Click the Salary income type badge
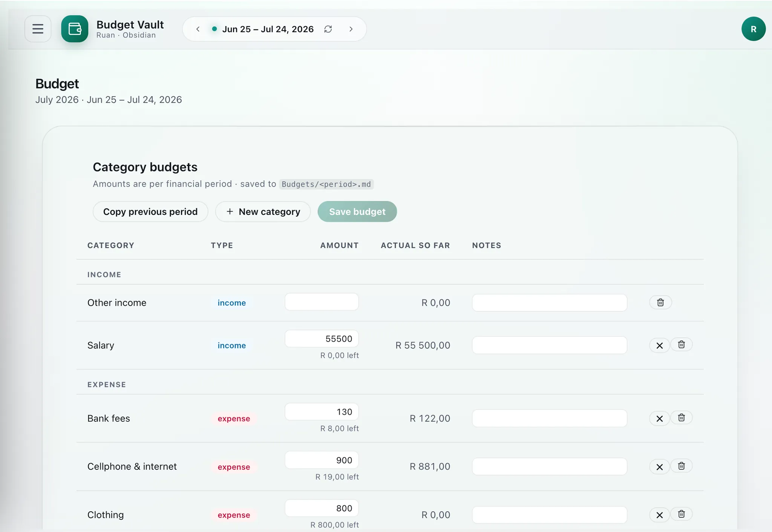The height and width of the screenshot is (532, 772). (x=231, y=345)
